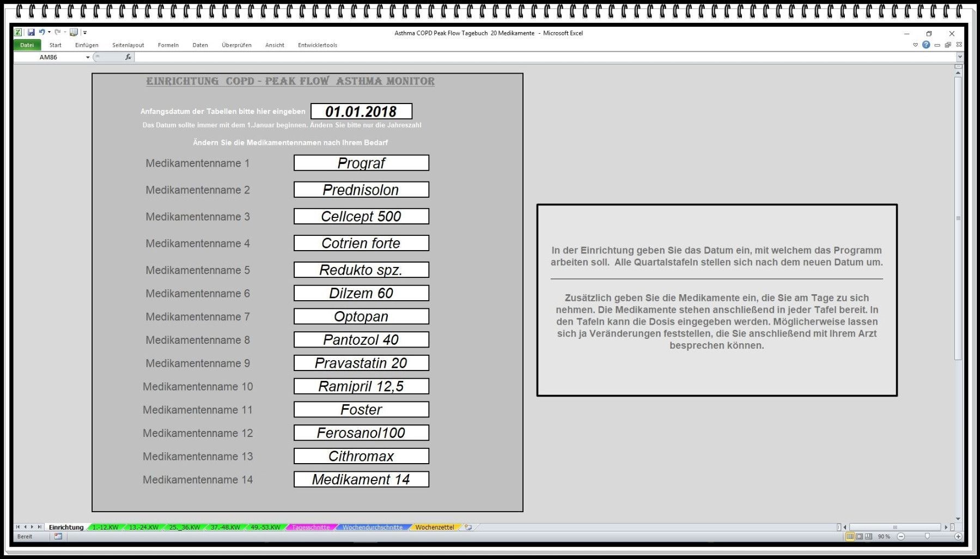The width and height of the screenshot is (980, 559).
Task: Click the insert function fx icon
Action: pyautogui.click(x=128, y=57)
